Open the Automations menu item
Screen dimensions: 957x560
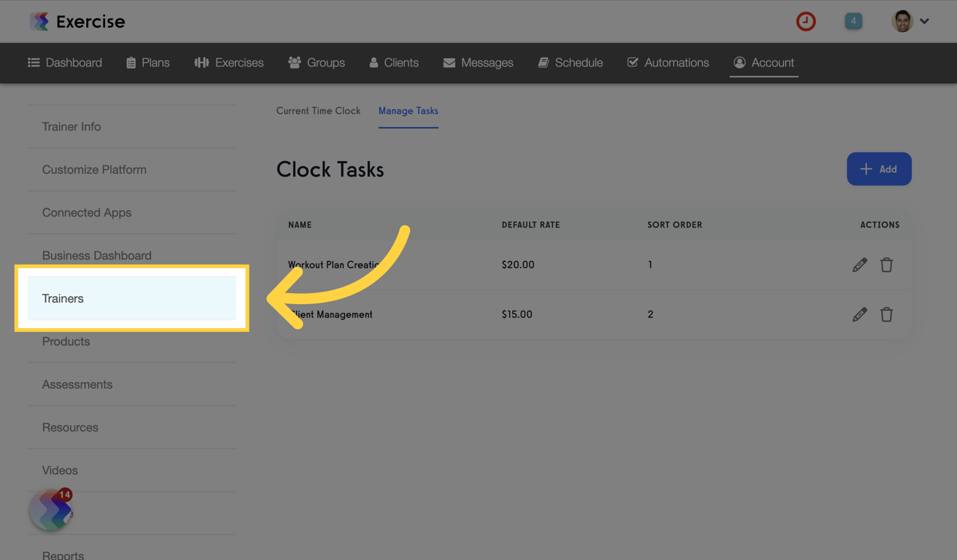pos(668,63)
